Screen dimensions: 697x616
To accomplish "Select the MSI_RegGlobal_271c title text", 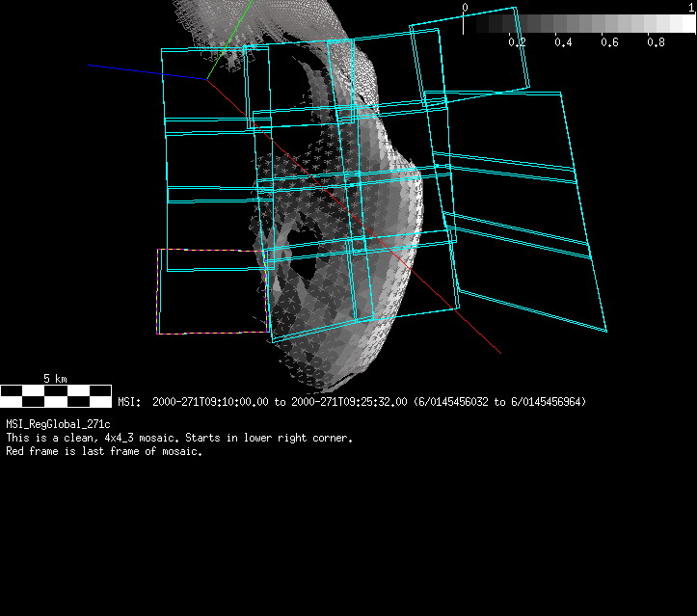I will click(x=58, y=424).
